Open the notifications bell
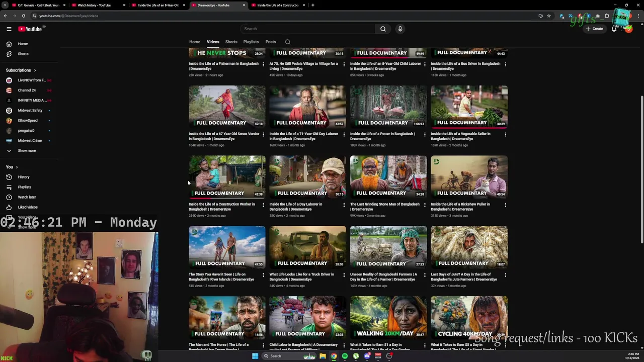The width and height of the screenshot is (644, 362). pyautogui.click(x=614, y=29)
